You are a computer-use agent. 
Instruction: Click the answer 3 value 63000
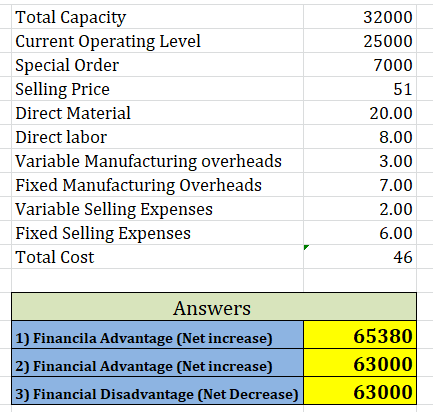(360, 391)
